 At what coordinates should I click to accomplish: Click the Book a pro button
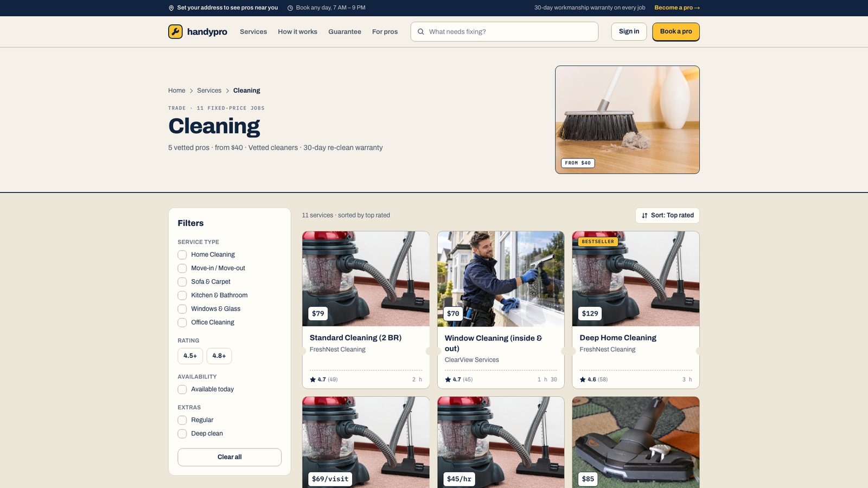[x=676, y=31]
